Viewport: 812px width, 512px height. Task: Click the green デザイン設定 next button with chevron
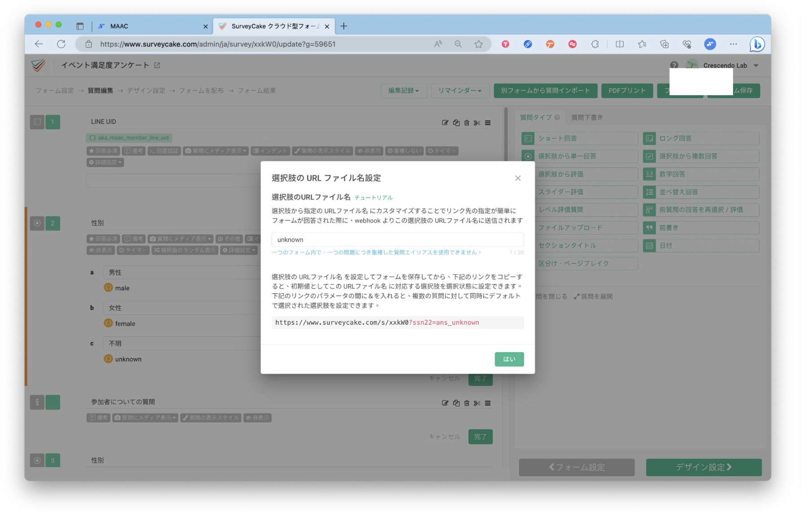[x=704, y=467]
